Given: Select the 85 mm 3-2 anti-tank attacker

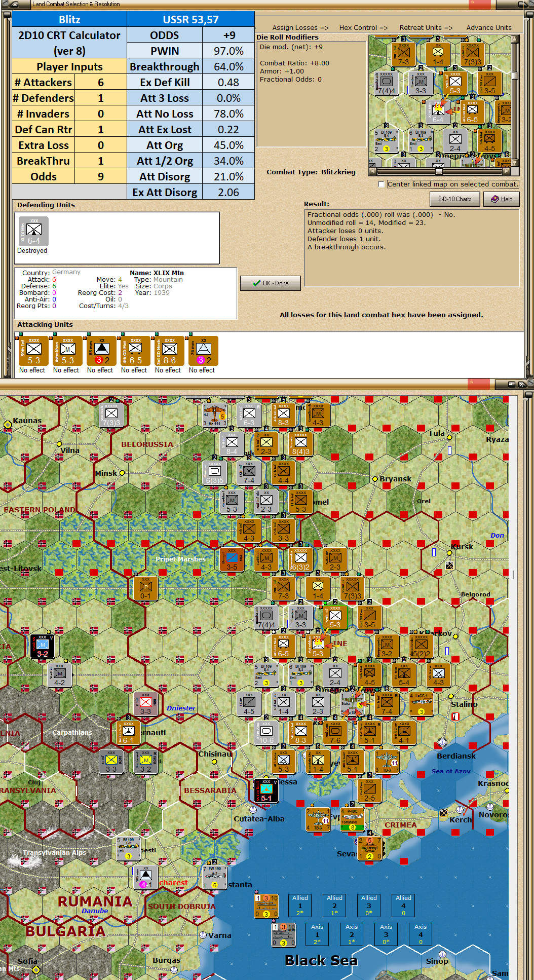Looking at the screenshot, I should (x=101, y=351).
